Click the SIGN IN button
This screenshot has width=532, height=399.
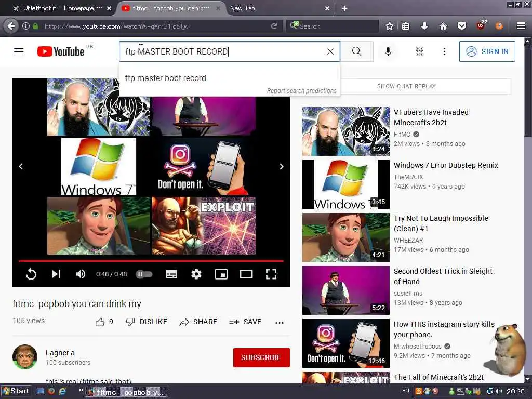click(487, 51)
